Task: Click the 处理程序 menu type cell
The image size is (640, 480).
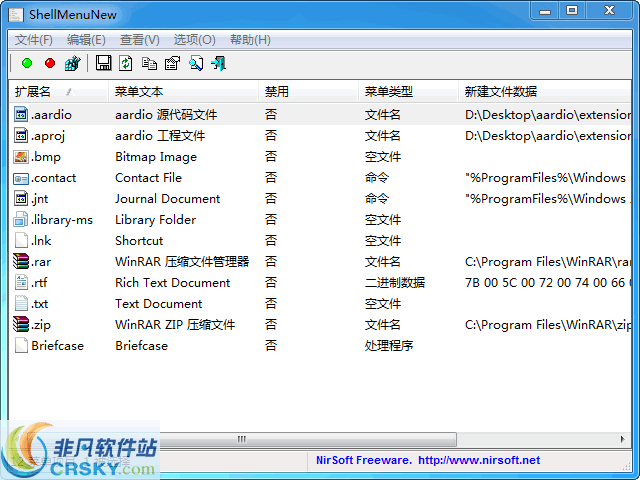Action: 389,346
